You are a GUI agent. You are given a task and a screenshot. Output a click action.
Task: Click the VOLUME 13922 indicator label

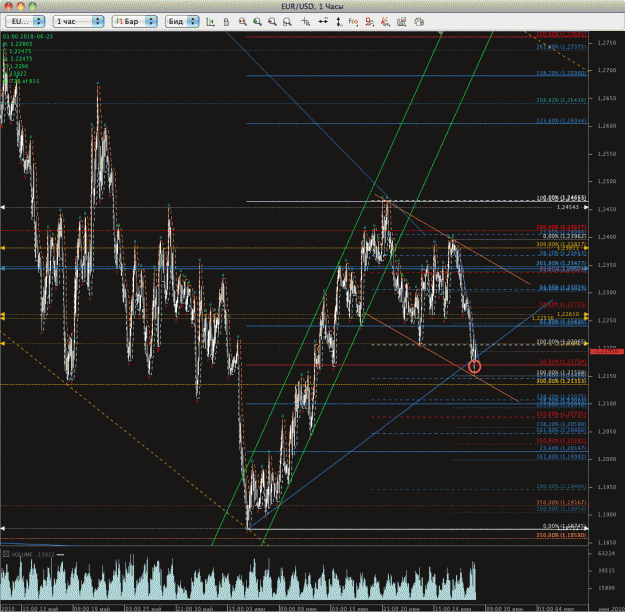coord(33,554)
